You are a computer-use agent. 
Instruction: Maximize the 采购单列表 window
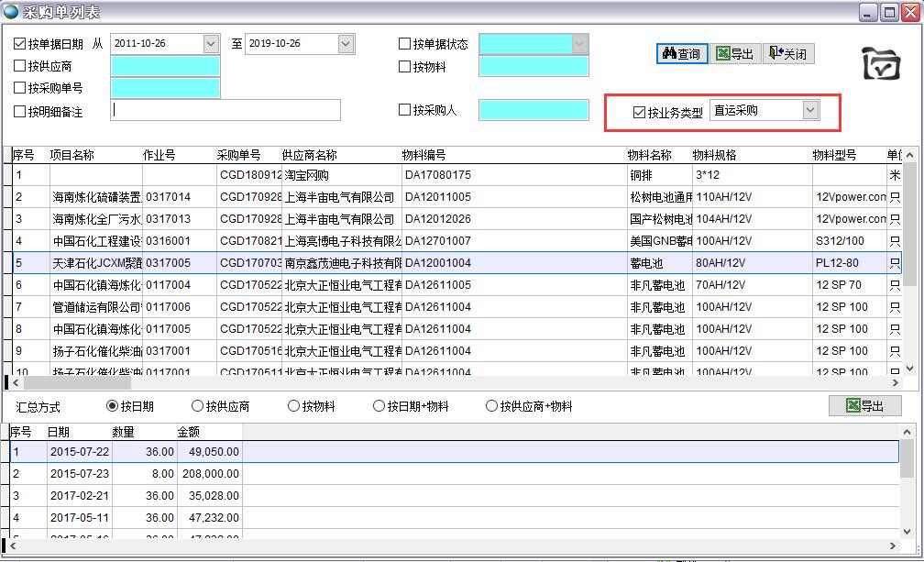coord(888,12)
